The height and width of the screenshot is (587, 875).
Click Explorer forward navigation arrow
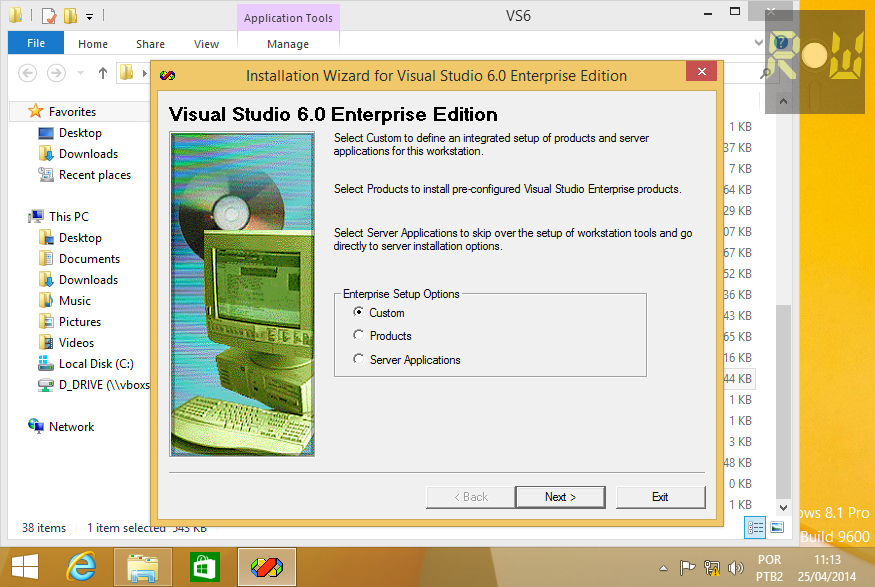pos(56,73)
